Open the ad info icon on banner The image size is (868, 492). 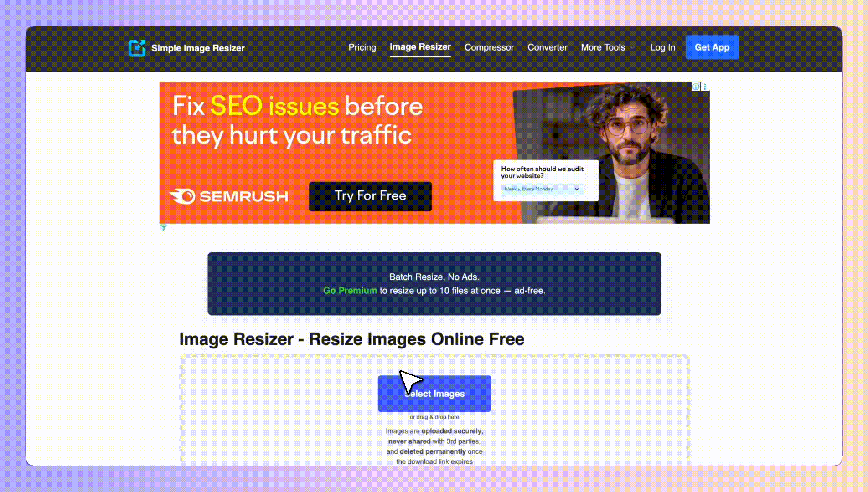point(696,87)
